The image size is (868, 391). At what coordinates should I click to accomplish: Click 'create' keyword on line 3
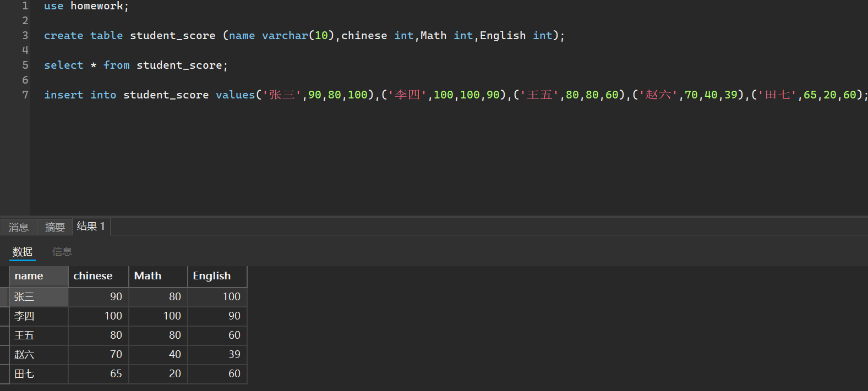click(63, 36)
